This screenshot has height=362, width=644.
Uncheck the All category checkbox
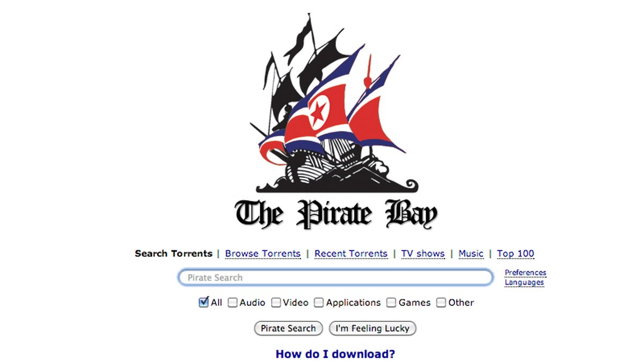tap(204, 302)
